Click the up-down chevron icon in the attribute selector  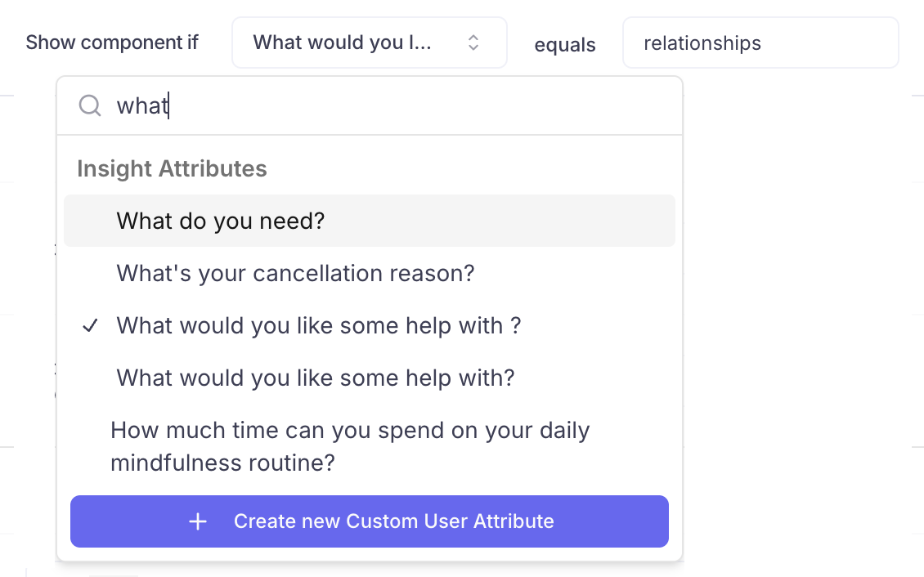tap(473, 42)
